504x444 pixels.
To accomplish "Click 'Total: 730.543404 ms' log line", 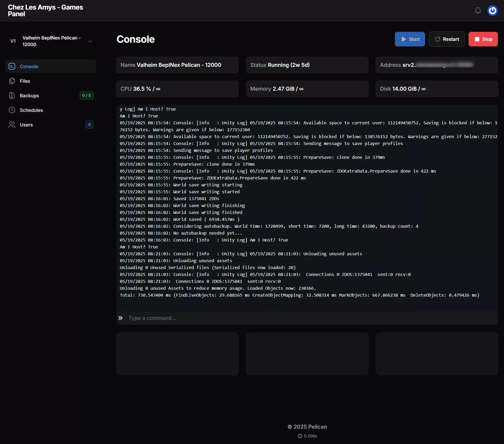I will 300,295.
